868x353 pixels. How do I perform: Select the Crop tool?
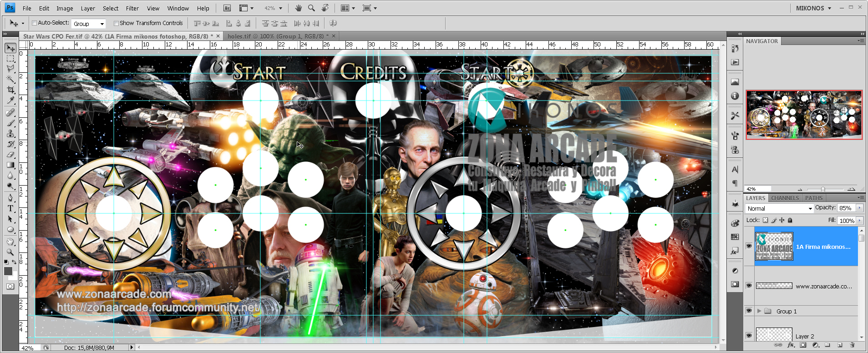10,90
